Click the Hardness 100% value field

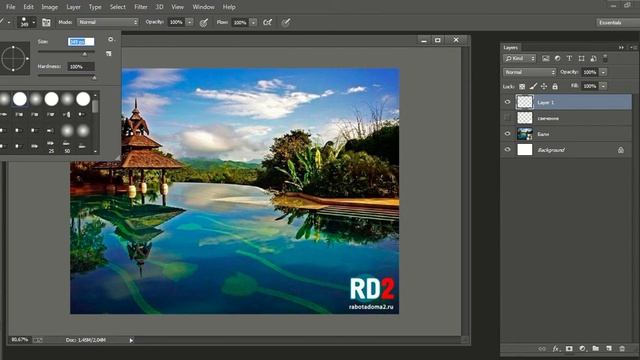[x=81, y=67]
